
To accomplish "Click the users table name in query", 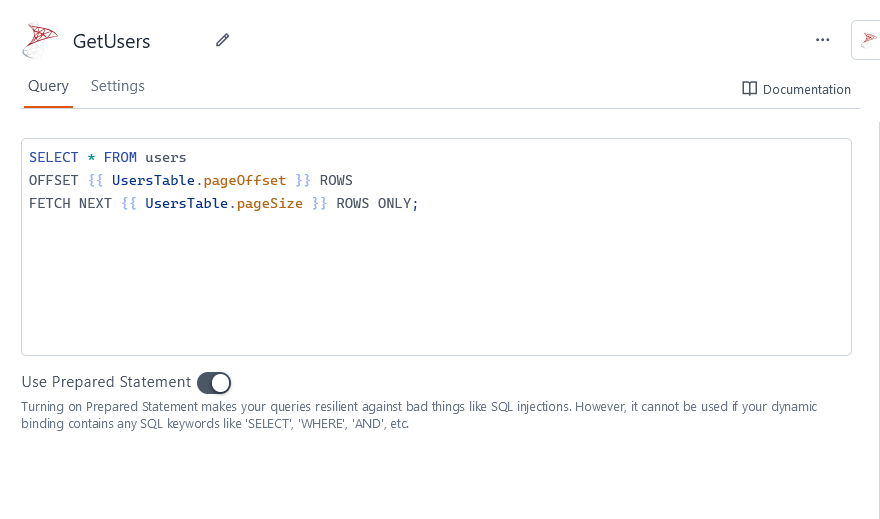I will (x=165, y=157).
